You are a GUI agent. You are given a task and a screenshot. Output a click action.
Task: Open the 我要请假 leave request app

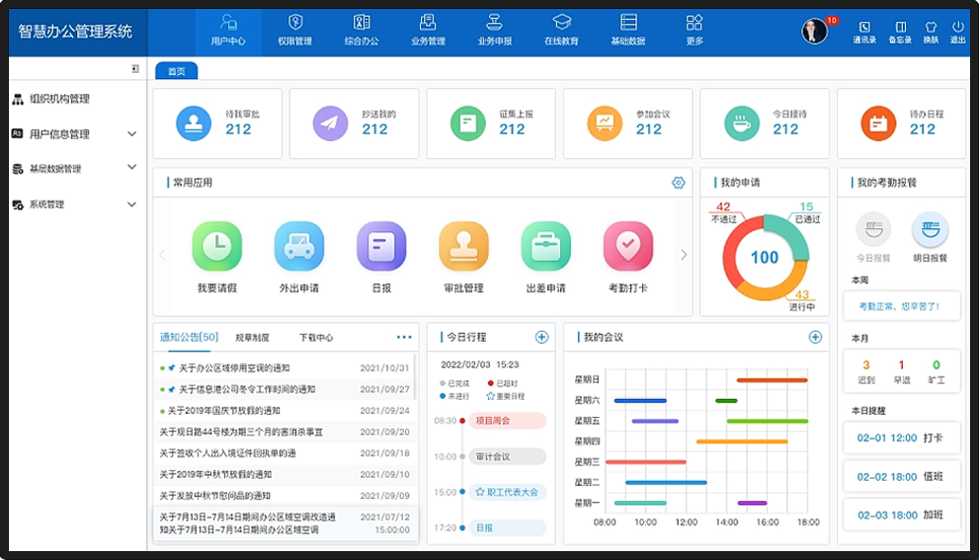pos(217,246)
